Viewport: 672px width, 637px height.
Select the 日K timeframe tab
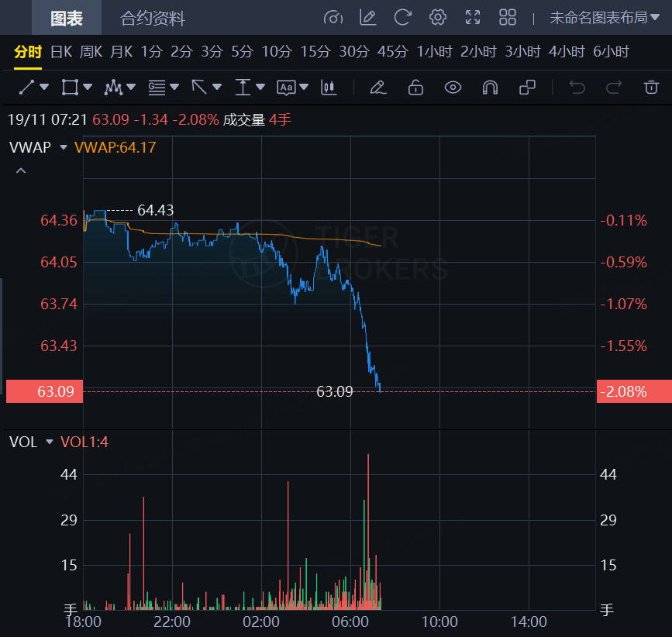point(61,52)
